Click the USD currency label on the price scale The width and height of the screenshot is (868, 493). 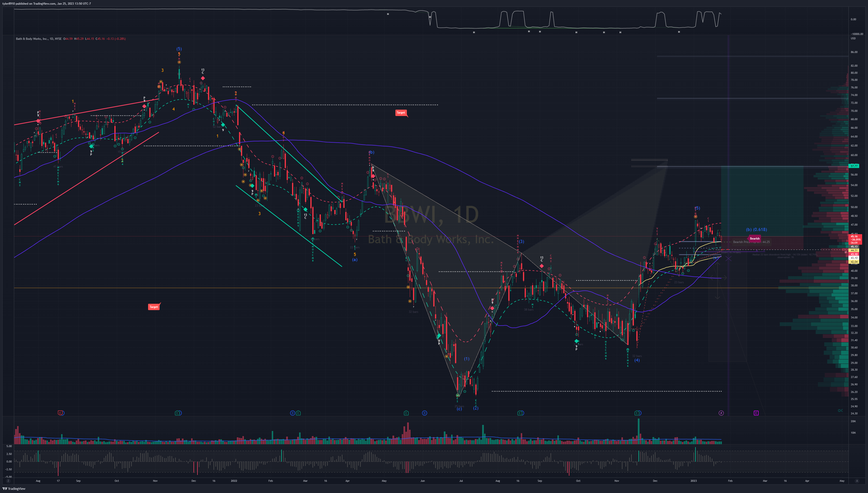pos(853,38)
